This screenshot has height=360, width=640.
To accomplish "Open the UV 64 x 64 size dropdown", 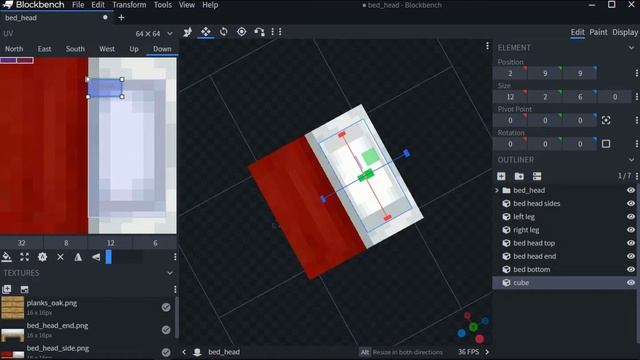I will tap(154, 33).
